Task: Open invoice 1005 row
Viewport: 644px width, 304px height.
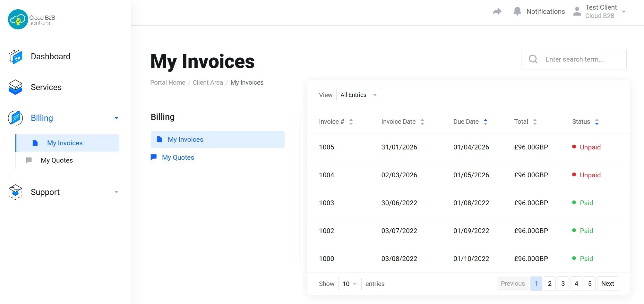Action: click(468, 147)
